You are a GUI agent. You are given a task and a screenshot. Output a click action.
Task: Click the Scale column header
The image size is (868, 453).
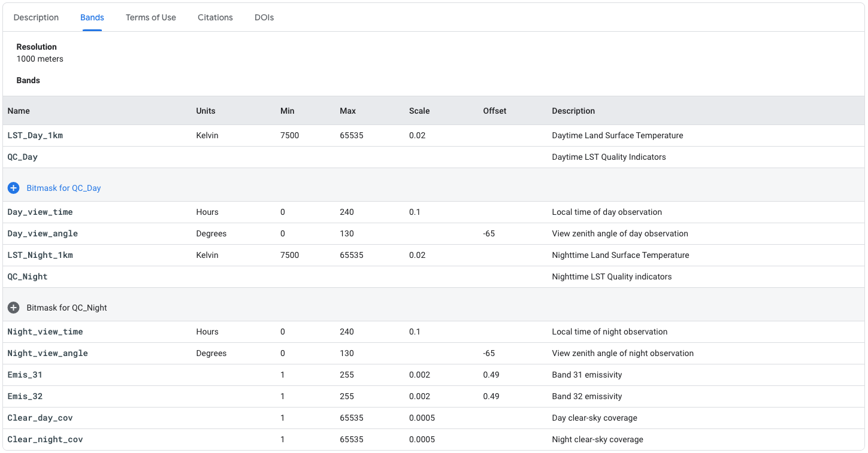419,111
